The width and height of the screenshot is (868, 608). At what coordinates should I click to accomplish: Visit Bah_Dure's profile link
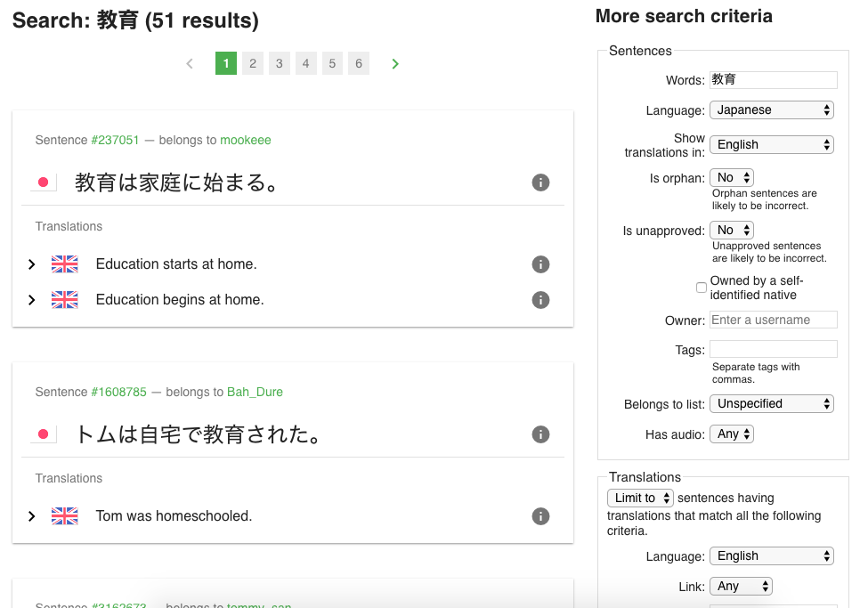255,392
